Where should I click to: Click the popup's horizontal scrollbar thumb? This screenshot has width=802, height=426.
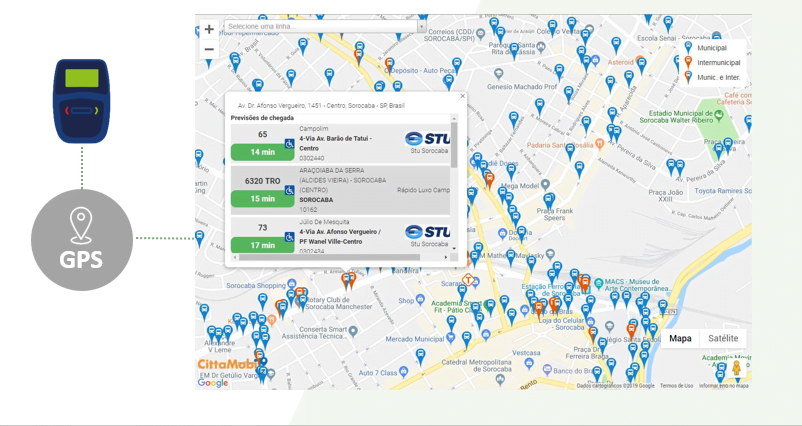[329, 257]
